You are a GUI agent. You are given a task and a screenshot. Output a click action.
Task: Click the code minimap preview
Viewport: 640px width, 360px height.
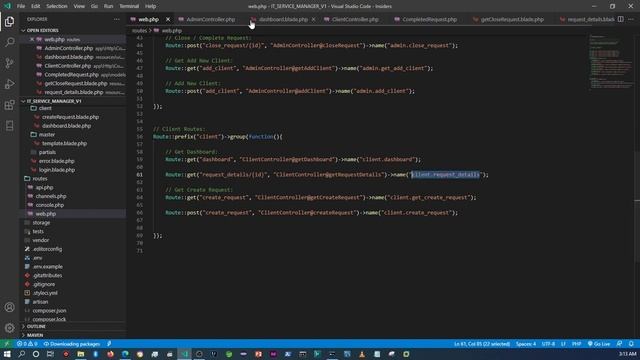click(610, 62)
